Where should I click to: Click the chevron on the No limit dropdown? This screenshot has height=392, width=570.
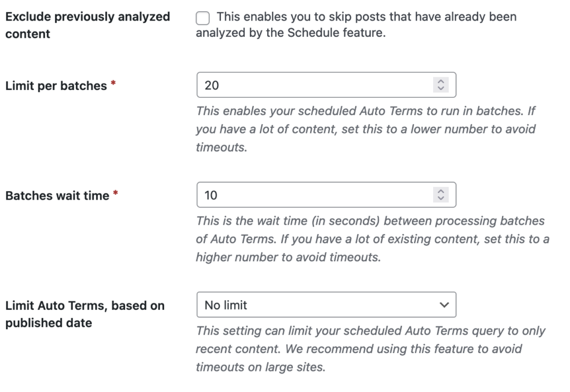click(444, 305)
